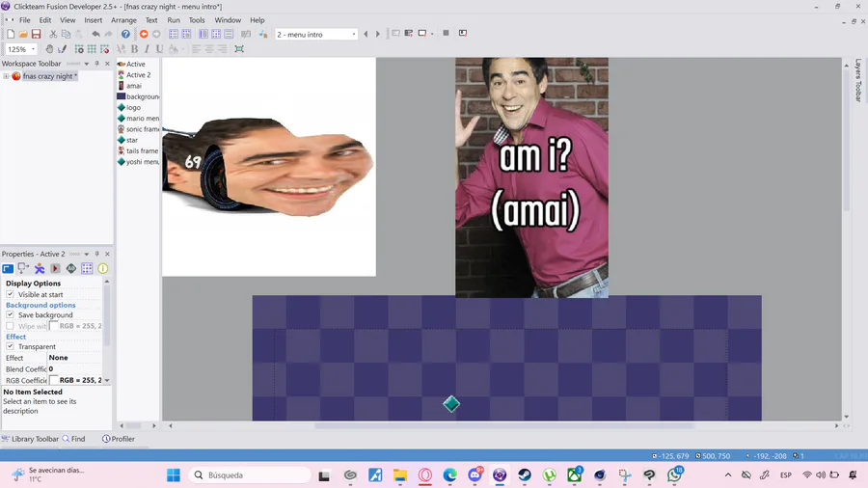Open the Workspace Toolbar options arrow

pyautogui.click(x=87, y=64)
